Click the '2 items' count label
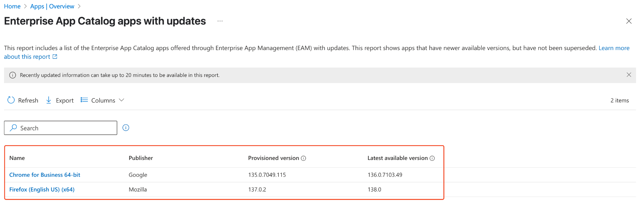Screen dimensions: 644x206 click(x=620, y=100)
